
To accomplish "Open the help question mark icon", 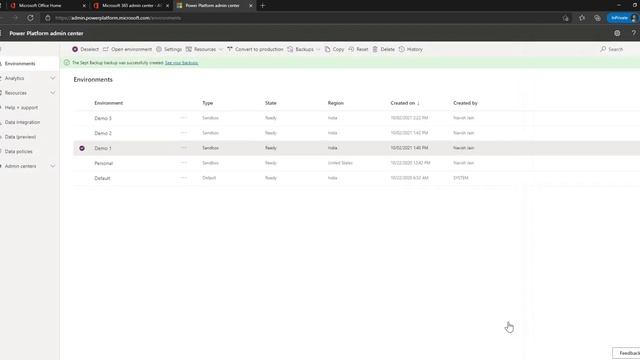I will point(633,33).
